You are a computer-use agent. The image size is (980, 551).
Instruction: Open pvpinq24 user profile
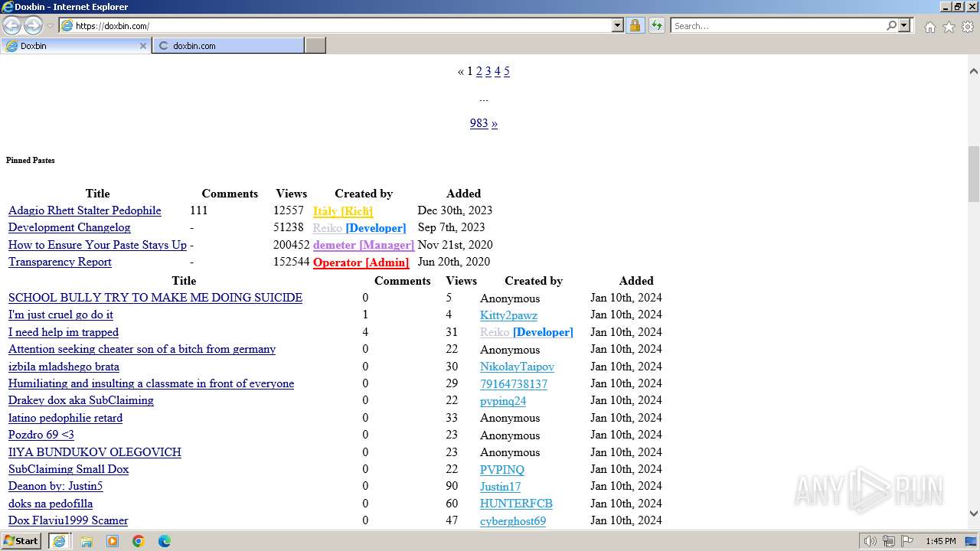point(503,401)
